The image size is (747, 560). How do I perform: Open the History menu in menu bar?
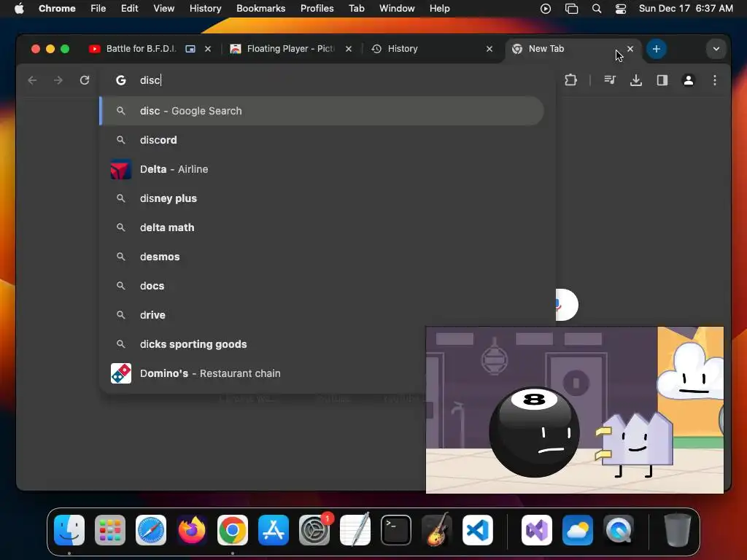[x=205, y=9]
